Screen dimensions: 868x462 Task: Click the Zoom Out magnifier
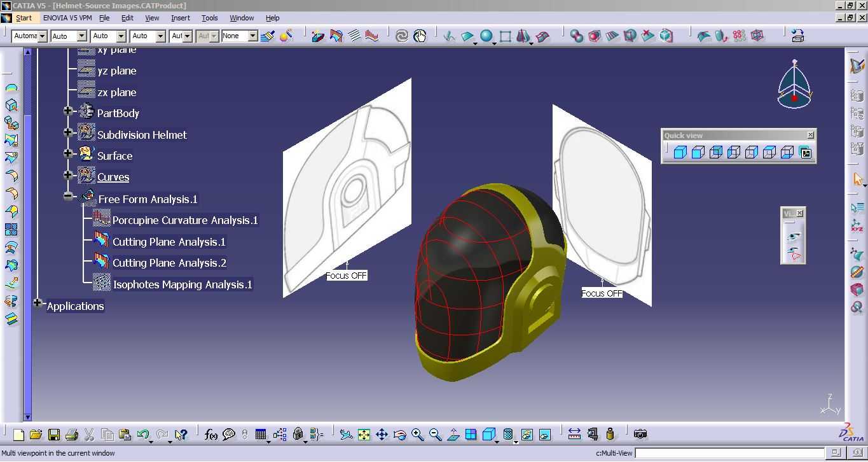pyautogui.click(x=436, y=435)
